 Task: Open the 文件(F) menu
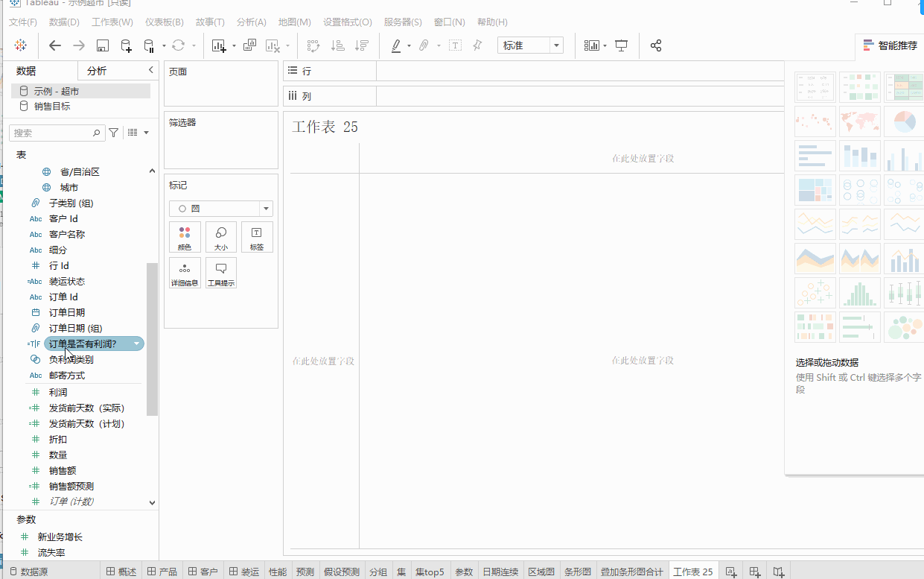[23, 22]
